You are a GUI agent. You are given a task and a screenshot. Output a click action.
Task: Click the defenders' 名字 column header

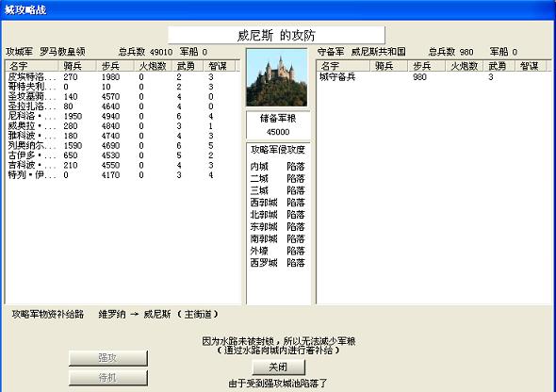[344, 66]
